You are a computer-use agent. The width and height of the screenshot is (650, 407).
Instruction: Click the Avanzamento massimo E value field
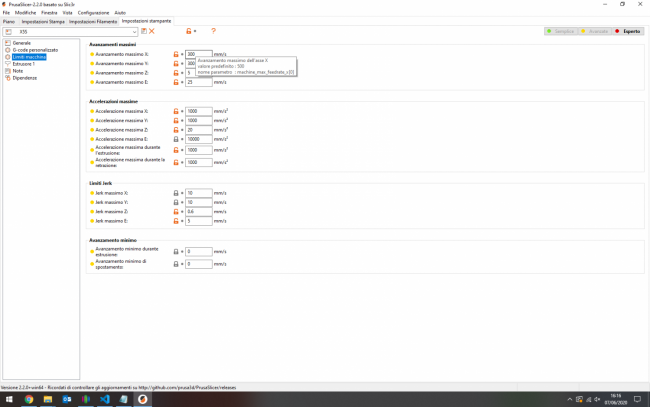click(199, 82)
